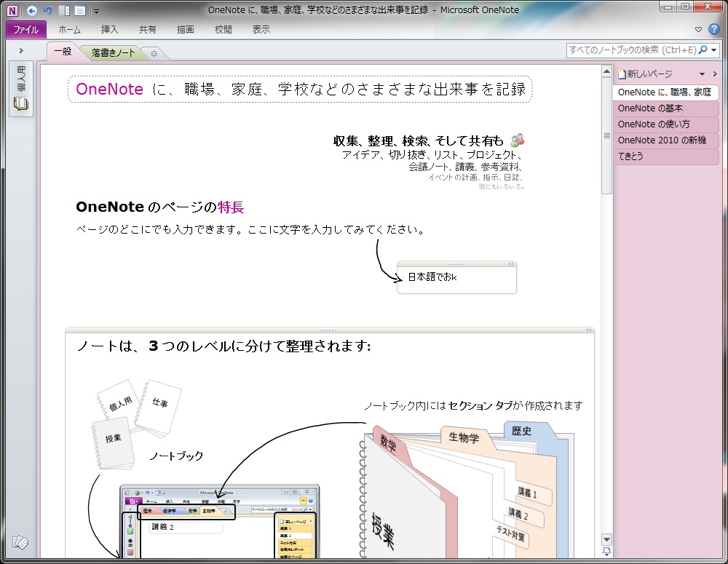Undo the last action with the Undo icon

(47, 10)
